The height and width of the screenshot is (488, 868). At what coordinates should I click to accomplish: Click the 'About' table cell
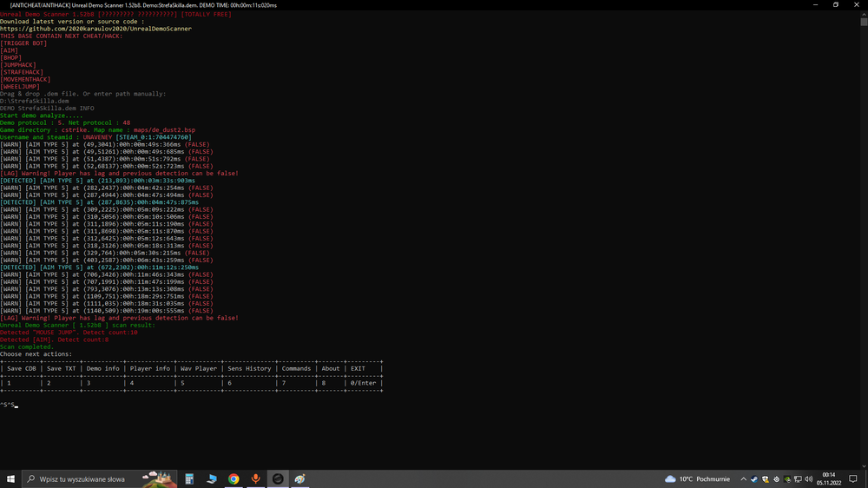point(331,368)
